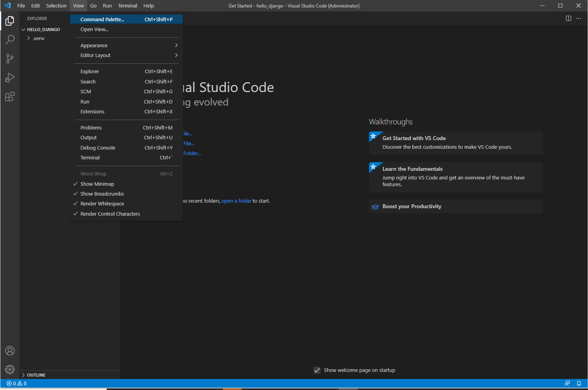Click the 'open a folder' link
Screen dimensions: 588x390
pos(236,201)
